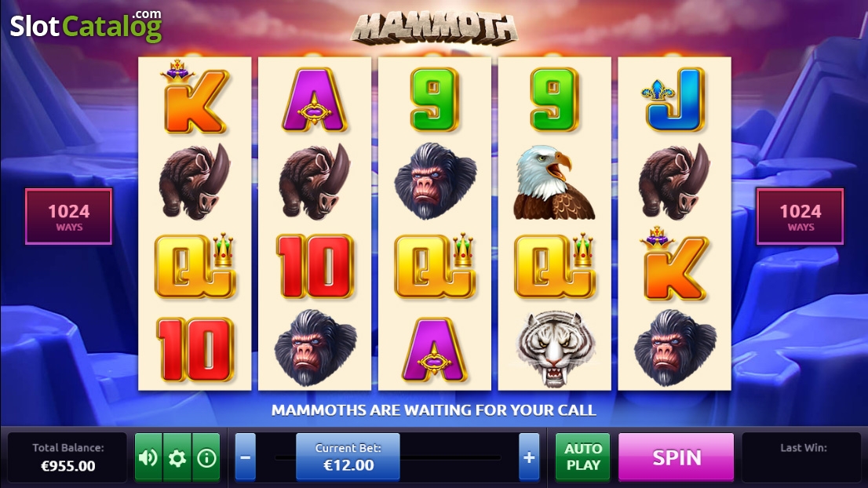868x488 pixels.
Task: Select the gorilla symbol on third reel
Action: pos(435,180)
